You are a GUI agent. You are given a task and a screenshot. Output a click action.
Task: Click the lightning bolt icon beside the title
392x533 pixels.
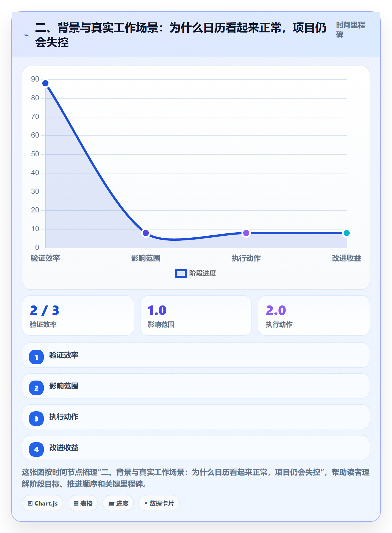(x=27, y=35)
